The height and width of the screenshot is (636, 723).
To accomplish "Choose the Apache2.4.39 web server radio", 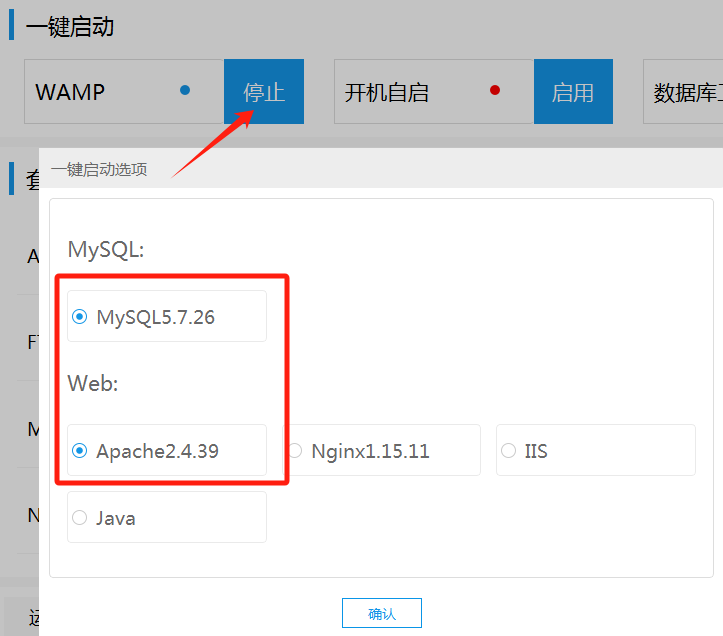I will 79,451.
